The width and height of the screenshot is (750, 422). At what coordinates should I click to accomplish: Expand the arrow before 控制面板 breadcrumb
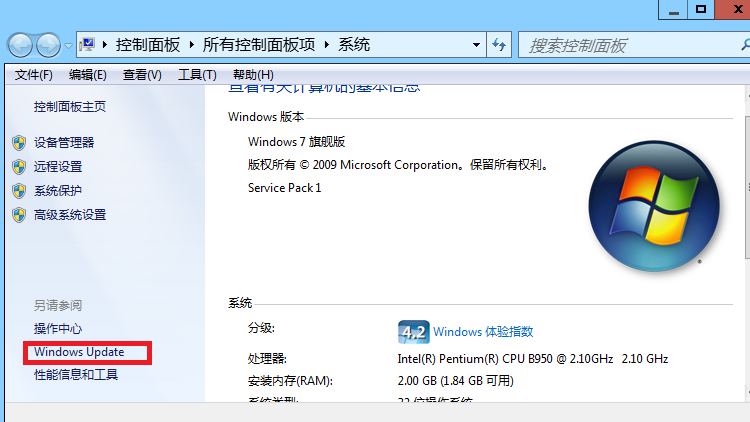tap(105, 45)
